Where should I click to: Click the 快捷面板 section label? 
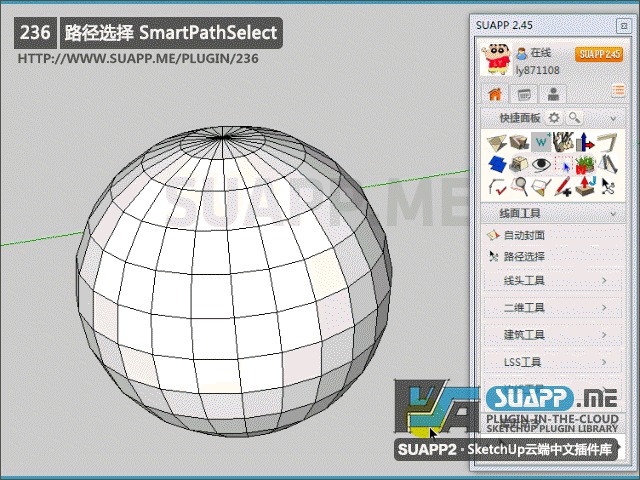[x=520, y=118]
